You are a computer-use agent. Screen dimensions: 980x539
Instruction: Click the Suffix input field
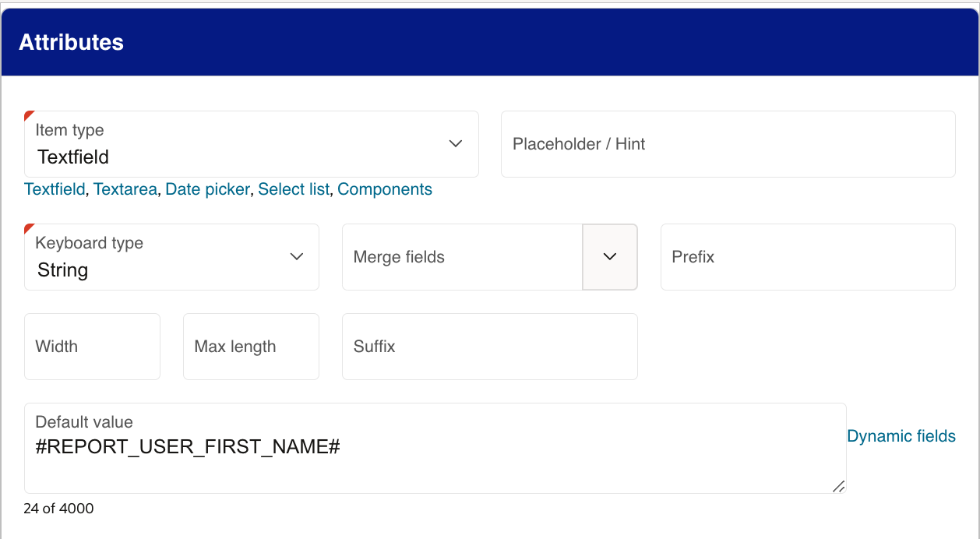(489, 347)
